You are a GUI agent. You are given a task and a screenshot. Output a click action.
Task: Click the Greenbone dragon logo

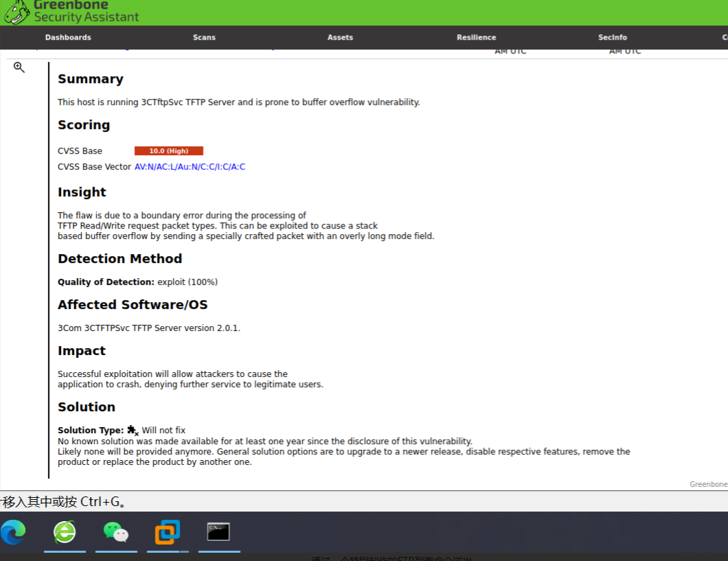(16, 12)
